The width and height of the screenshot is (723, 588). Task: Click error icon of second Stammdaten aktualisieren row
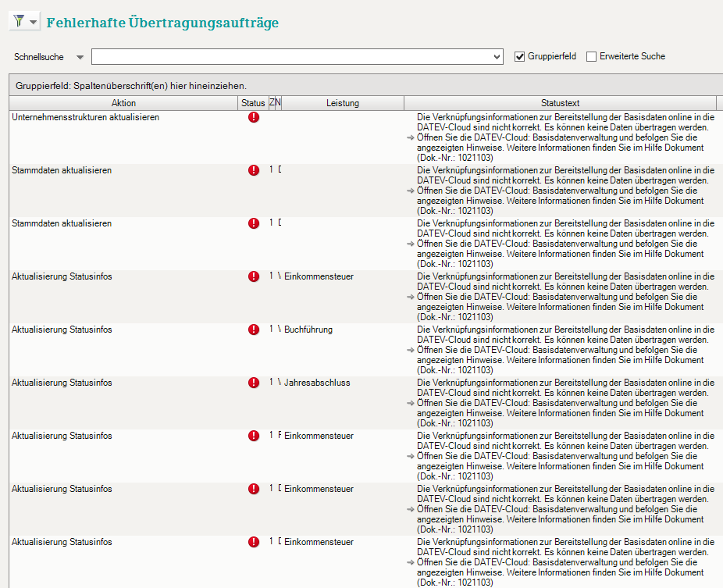[x=254, y=223]
